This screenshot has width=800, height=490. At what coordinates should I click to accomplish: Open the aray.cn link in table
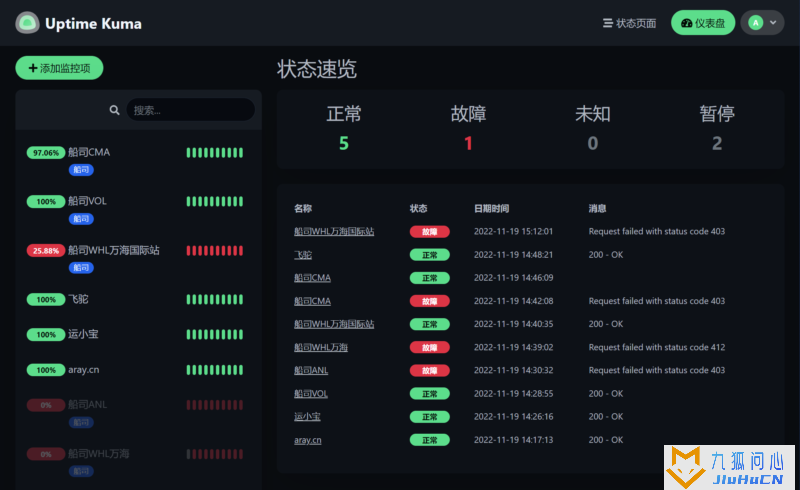click(308, 440)
